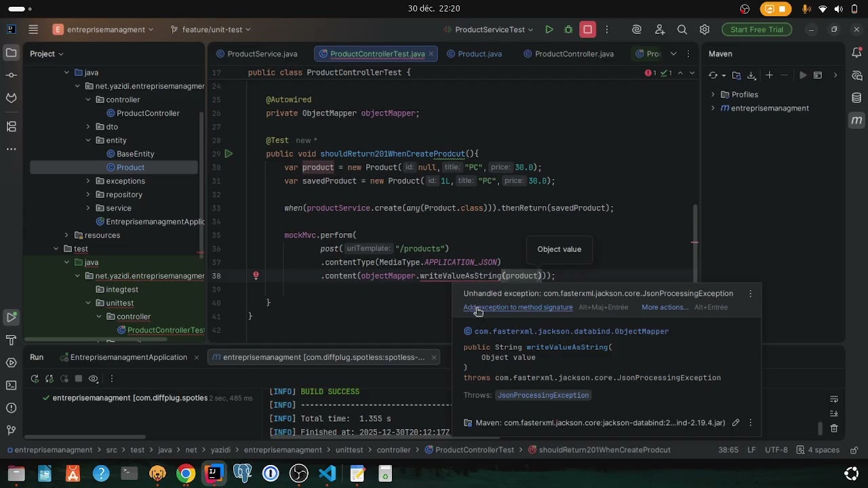Open the entreprisemanagment project name dropdown

(103, 29)
